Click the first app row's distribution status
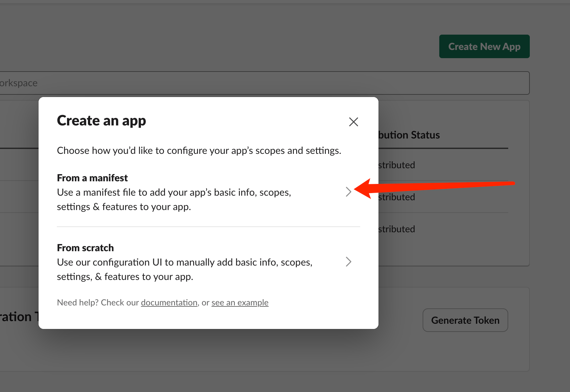The image size is (570, 392). point(397,165)
